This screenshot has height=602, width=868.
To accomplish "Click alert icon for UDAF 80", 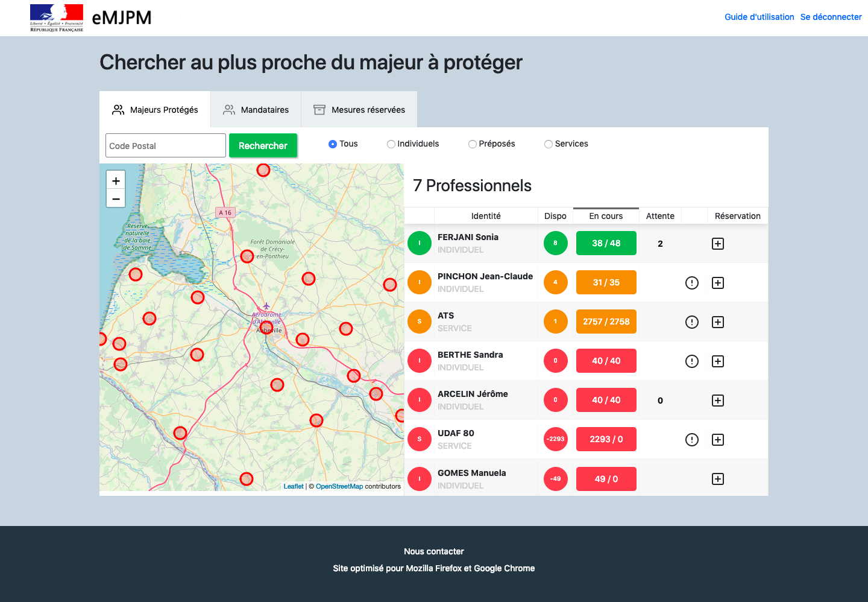I will coord(691,440).
